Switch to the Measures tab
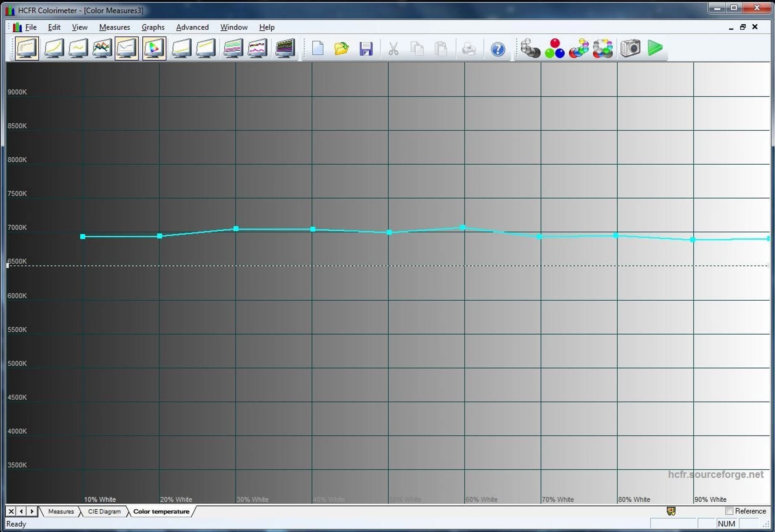This screenshot has width=775, height=532. click(61, 511)
